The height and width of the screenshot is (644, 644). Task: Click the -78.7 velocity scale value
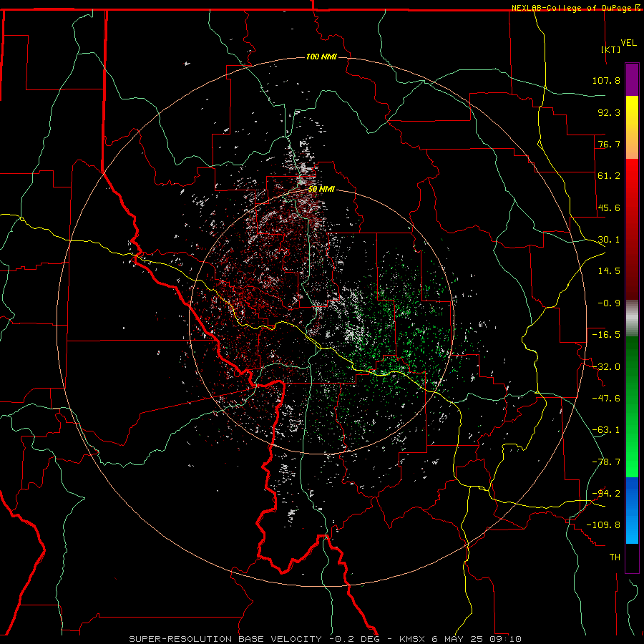tap(606, 462)
